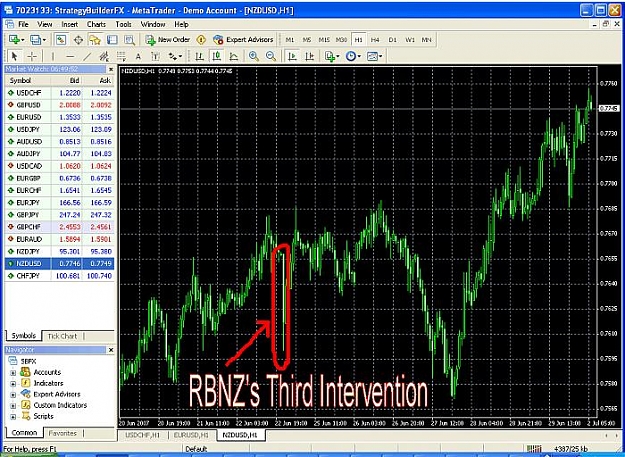Viewport: 625px width, 457px height.
Task: Switch timeframe to H4
Action: pos(375,40)
